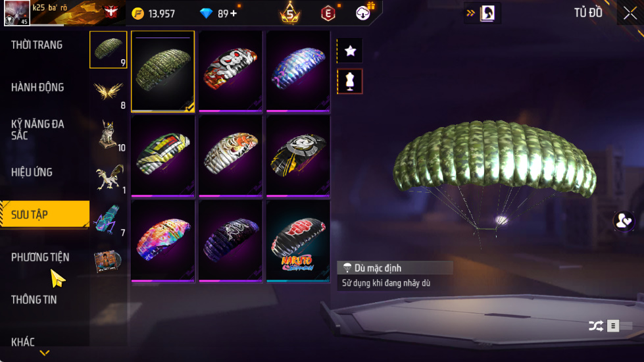Viewport: 644px width, 362px height.
Task: Click the character heart share icon
Action: point(624,220)
